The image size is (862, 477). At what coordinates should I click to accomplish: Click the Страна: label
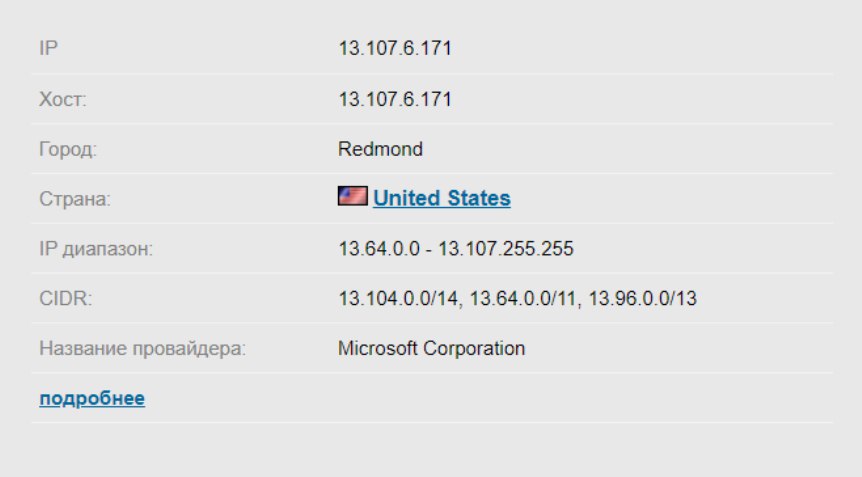point(75,199)
